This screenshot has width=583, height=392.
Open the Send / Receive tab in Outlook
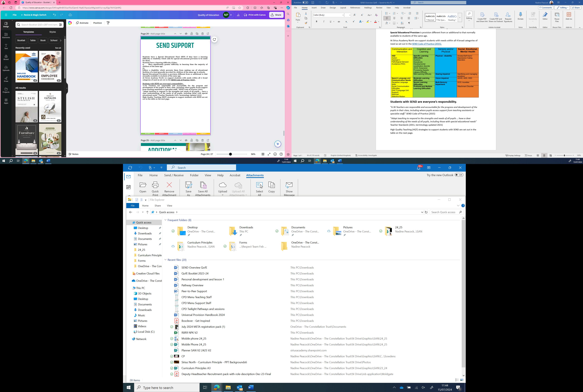(x=174, y=175)
